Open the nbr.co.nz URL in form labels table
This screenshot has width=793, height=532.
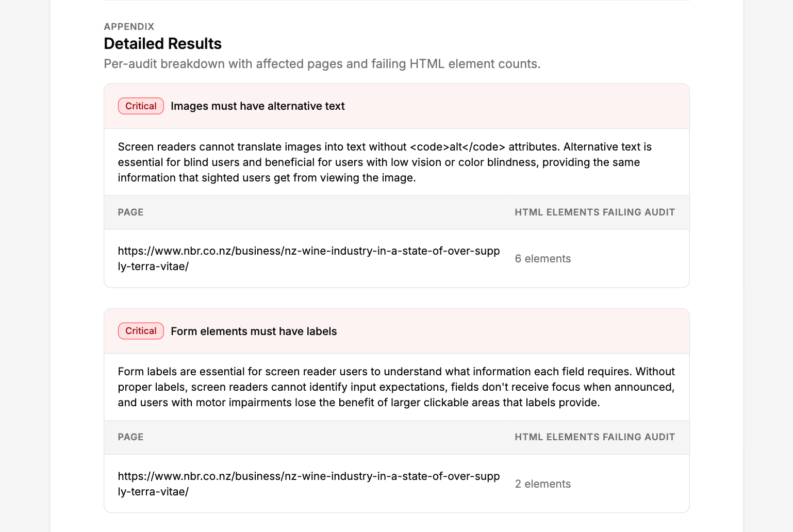click(309, 484)
